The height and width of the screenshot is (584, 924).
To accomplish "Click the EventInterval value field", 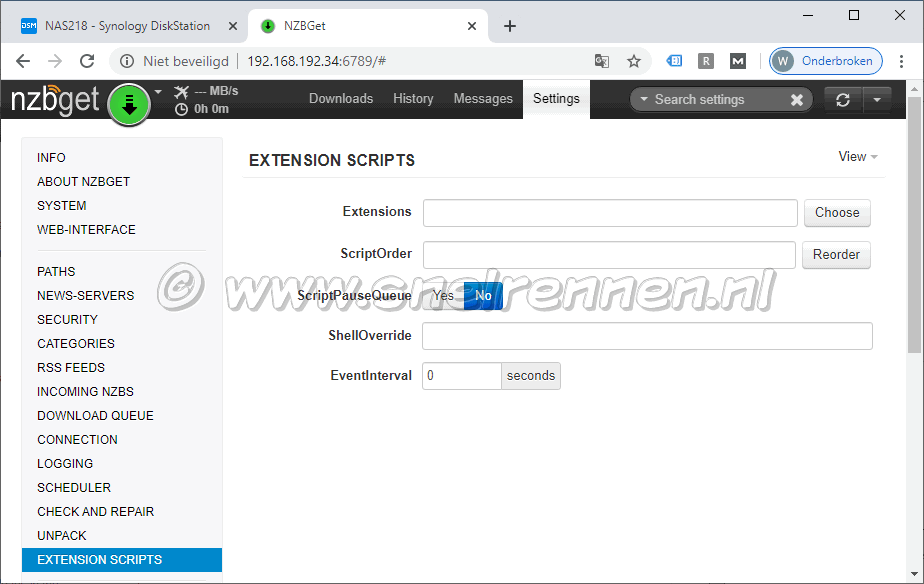I will (x=461, y=376).
